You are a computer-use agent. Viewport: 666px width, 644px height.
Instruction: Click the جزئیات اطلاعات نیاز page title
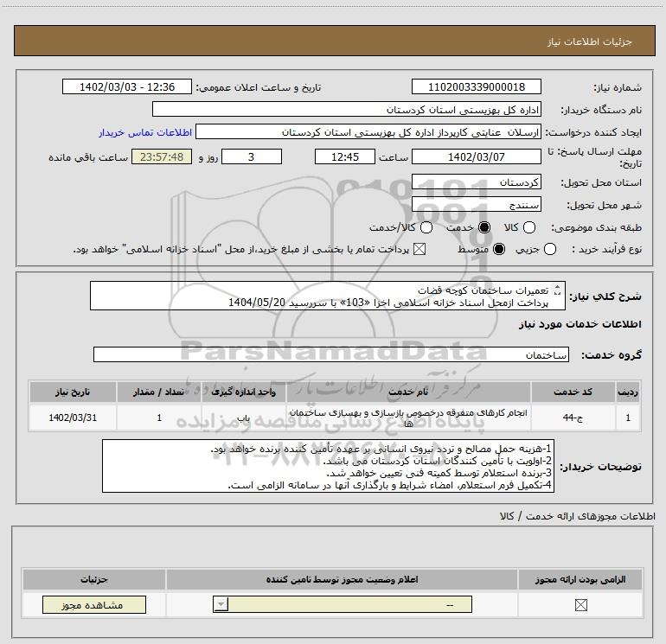(590, 41)
